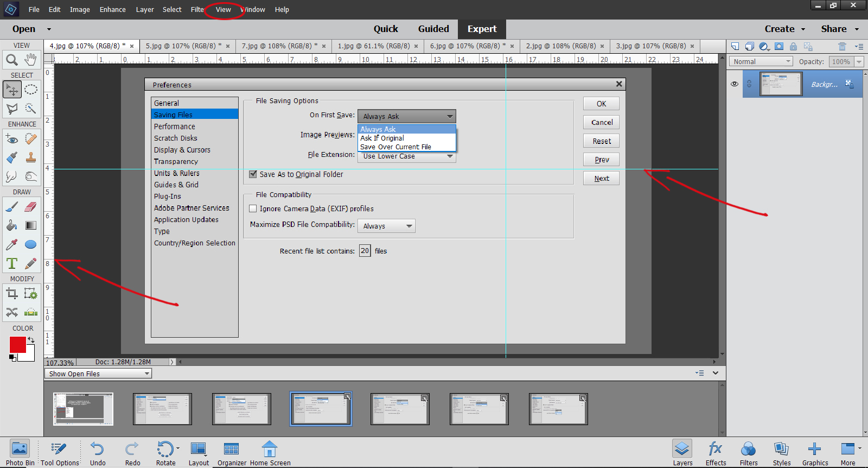Select the Crop tool

pyautogui.click(x=11, y=294)
